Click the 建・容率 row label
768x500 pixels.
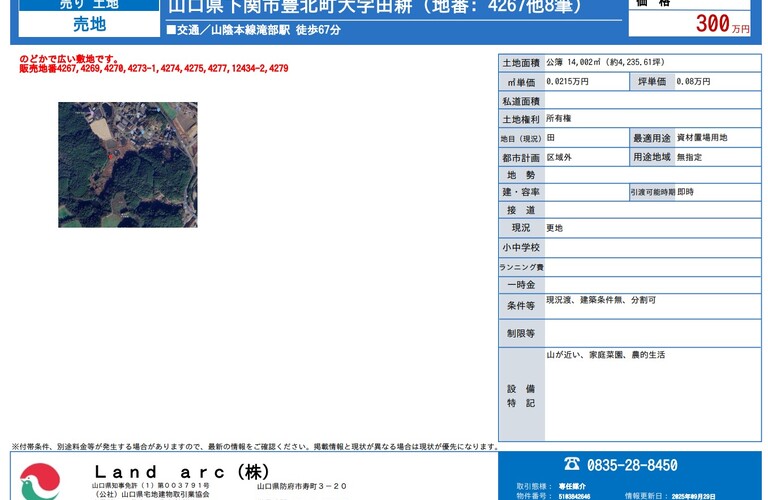point(521,192)
